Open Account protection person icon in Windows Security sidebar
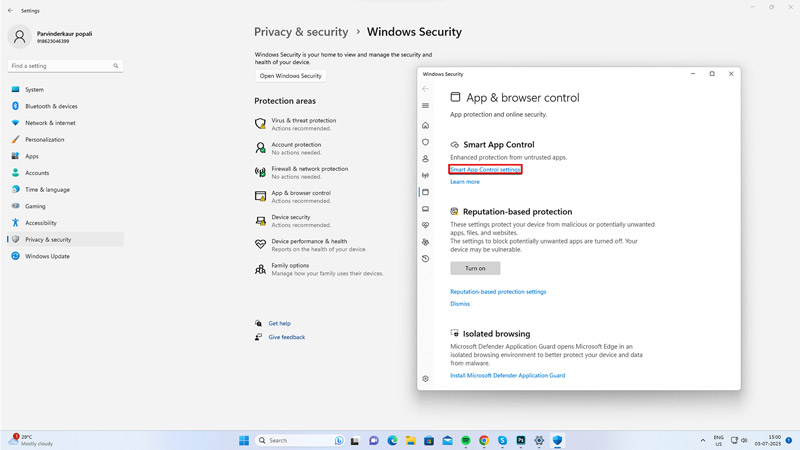This screenshot has width=800, height=450. pos(426,159)
